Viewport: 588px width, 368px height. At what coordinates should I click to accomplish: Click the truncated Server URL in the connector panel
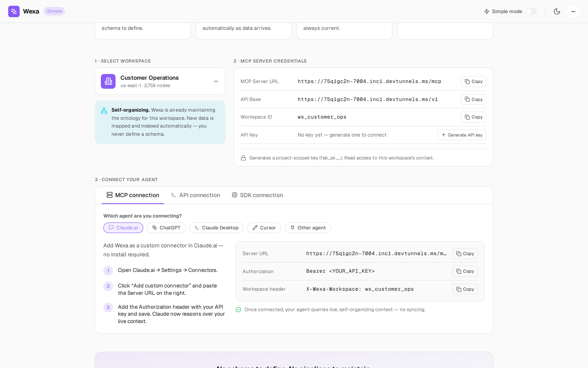[376, 254]
